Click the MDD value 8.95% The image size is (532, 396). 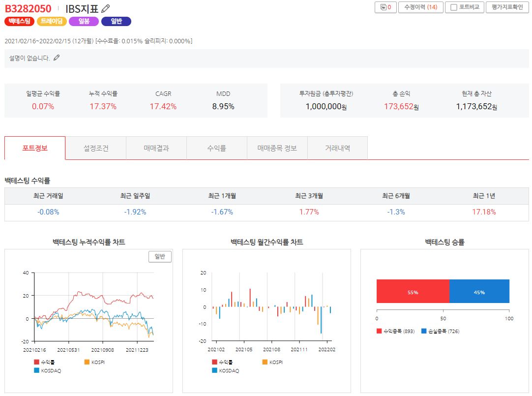(x=223, y=107)
